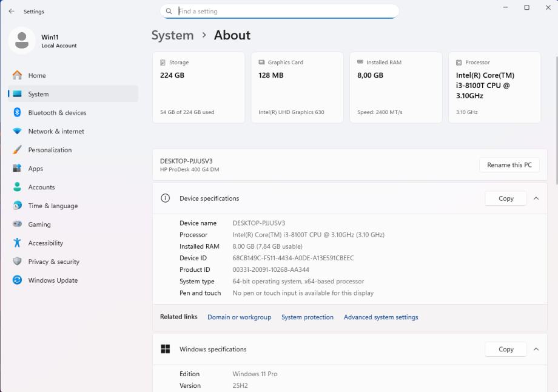558x392 pixels.
Task: Click the Privacy & security shield icon
Action: click(x=17, y=262)
